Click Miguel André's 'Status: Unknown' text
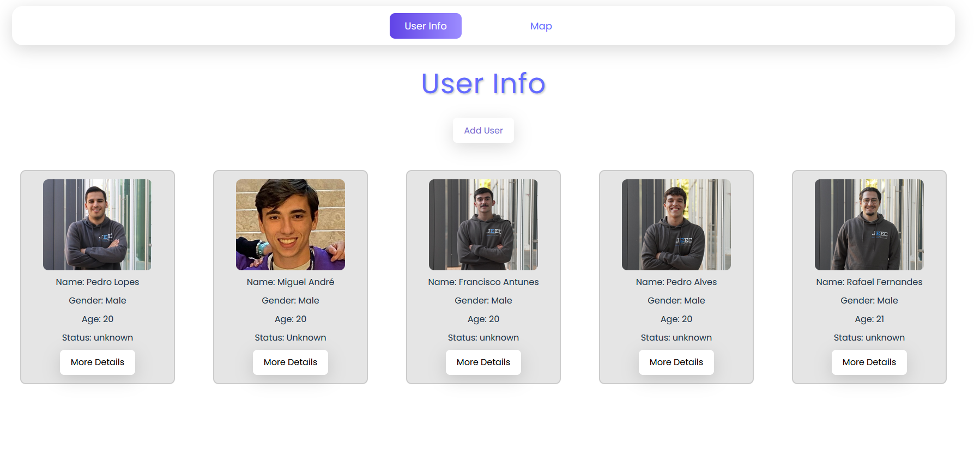The height and width of the screenshot is (461, 980). tap(291, 338)
